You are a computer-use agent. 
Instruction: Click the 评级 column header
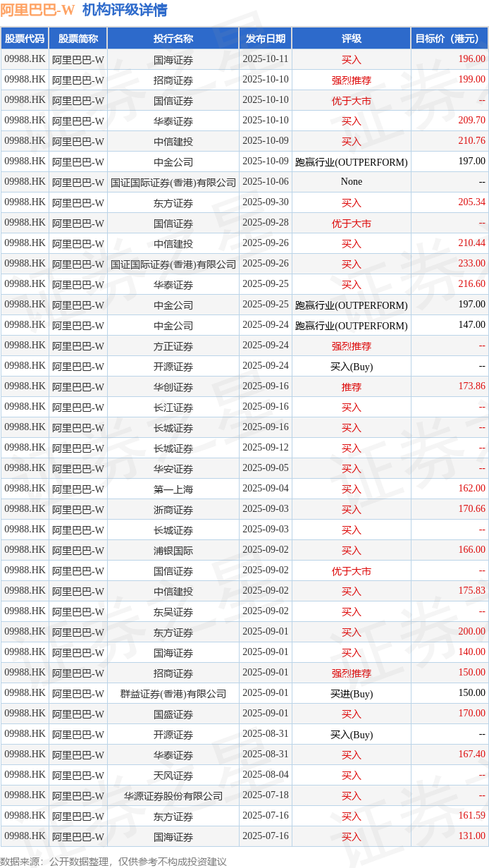[352, 39]
